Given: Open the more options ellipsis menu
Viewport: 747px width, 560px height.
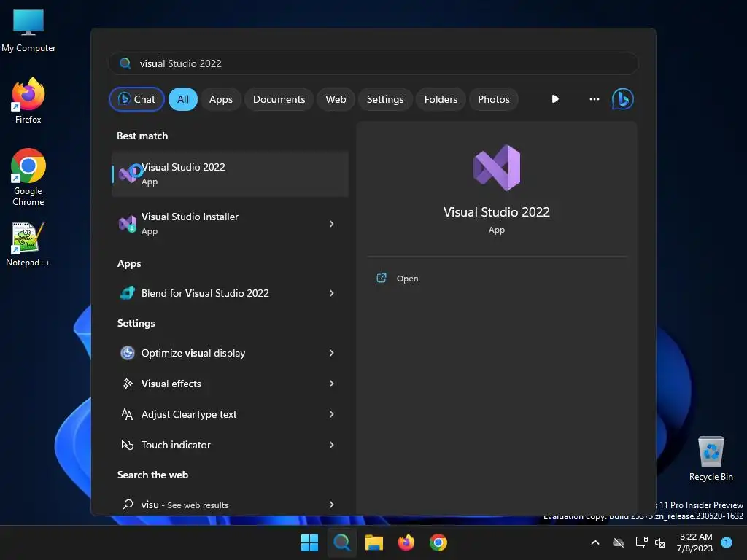Looking at the screenshot, I should 594,99.
